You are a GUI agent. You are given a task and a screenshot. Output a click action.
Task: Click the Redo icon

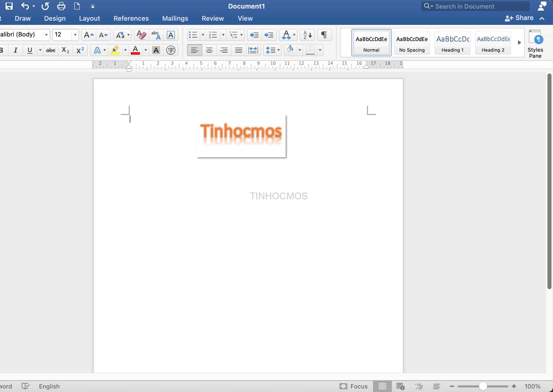(45, 6)
